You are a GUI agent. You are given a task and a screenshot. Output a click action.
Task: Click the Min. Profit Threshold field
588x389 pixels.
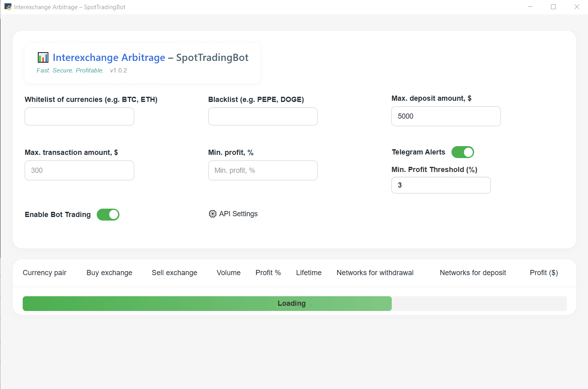pos(441,185)
